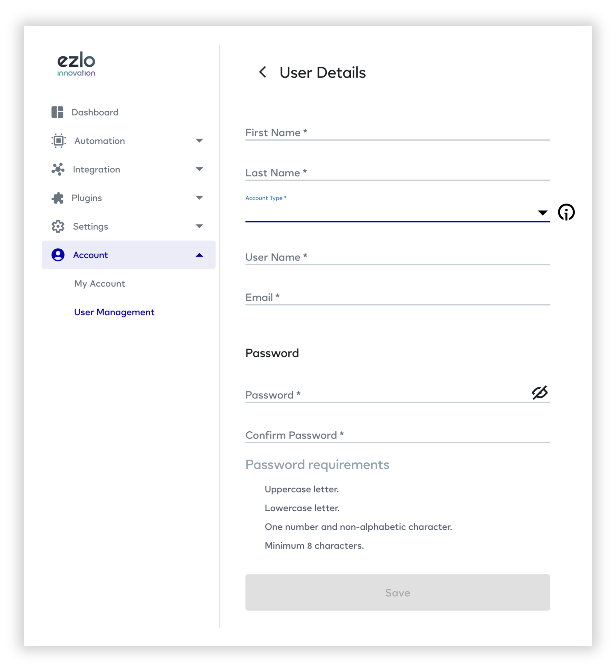Click the Save button
This screenshot has width=616, height=672.
tap(398, 592)
